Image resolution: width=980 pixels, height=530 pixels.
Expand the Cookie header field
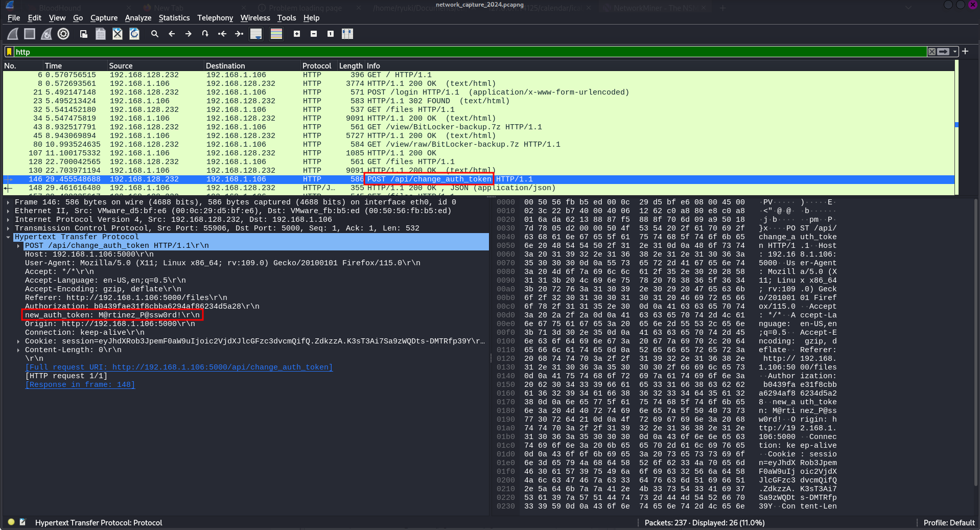[x=18, y=341]
